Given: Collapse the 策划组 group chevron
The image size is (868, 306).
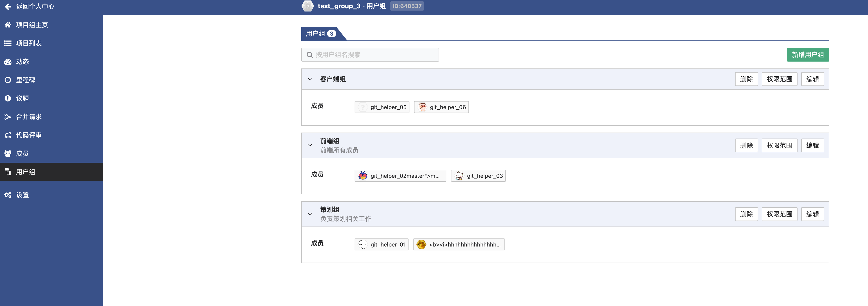Looking at the screenshot, I should 310,214.
